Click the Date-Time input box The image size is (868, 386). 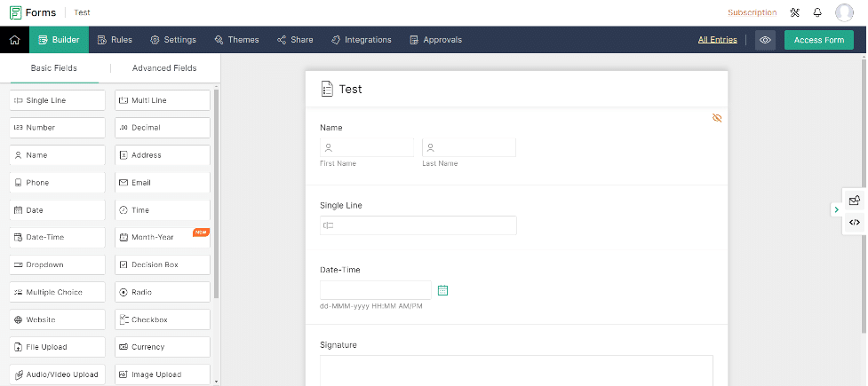pos(375,290)
